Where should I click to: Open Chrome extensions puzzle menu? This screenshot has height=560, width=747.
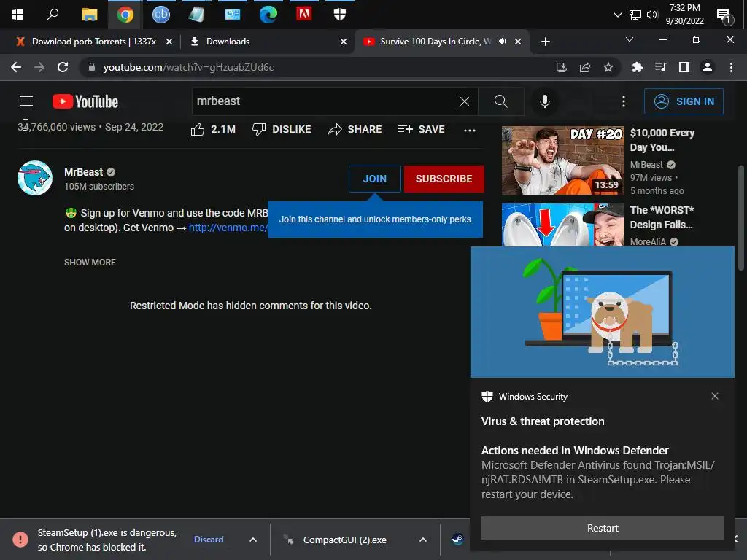coord(638,67)
